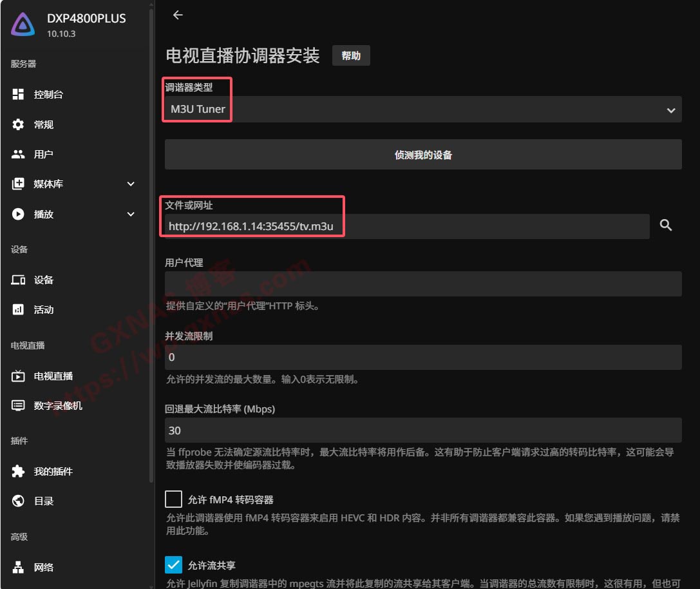700x589 pixels.
Task: Open the 调谐器类型 M3U Tuner dropdown
Action: click(x=422, y=110)
